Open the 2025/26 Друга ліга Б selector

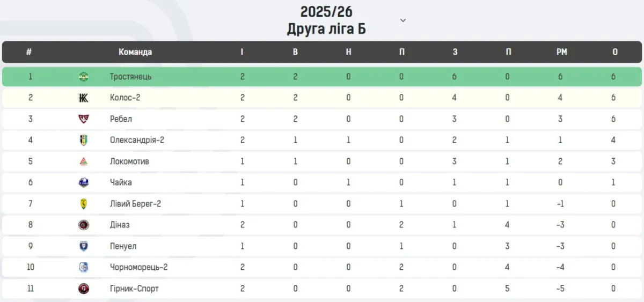click(x=326, y=20)
